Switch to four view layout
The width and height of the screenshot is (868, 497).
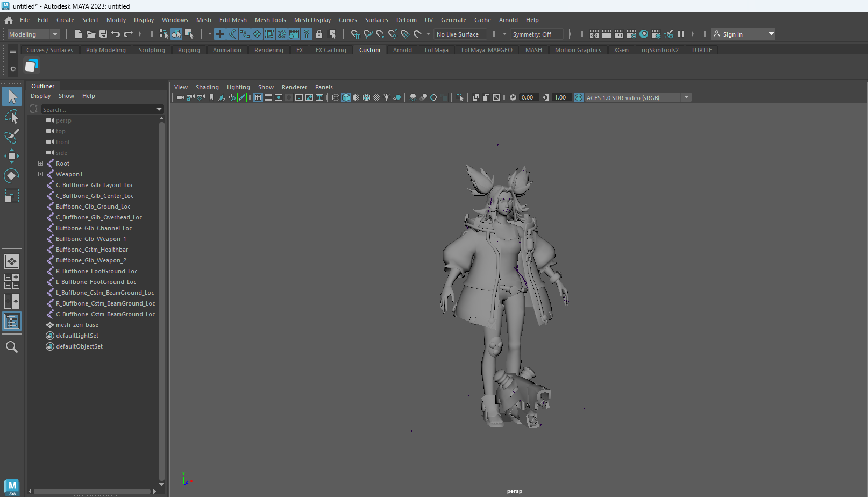pyautogui.click(x=12, y=281)
